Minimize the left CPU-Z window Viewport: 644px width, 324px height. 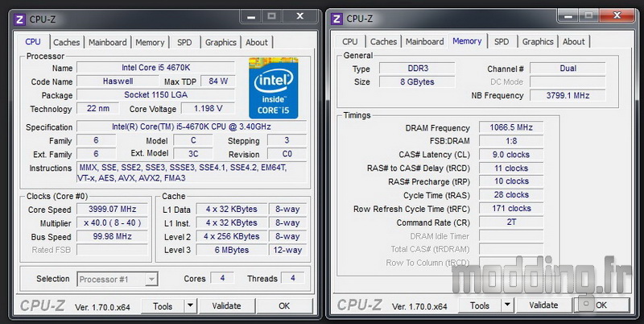coord(251,16)
